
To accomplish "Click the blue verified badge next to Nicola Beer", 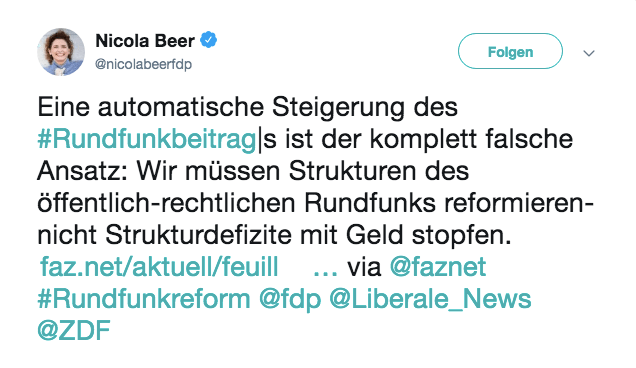I will point(208,40).
